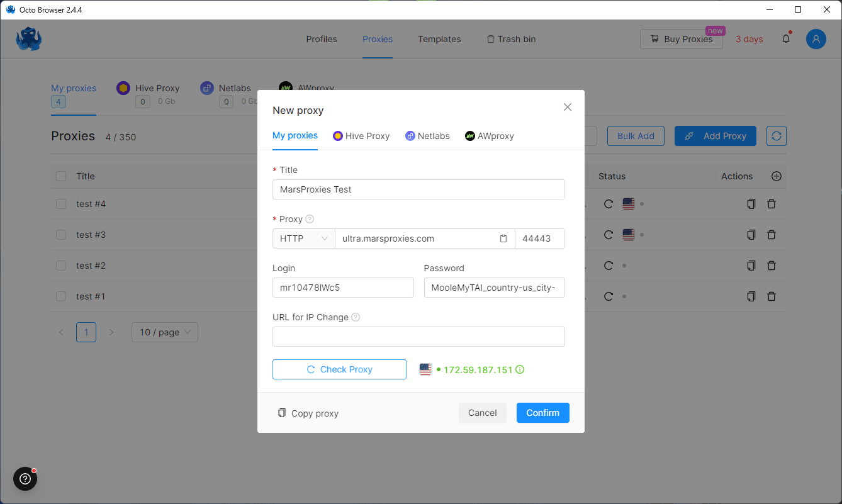The image size is (842, 504).
Task: Click the Buy Proxies button
Action: coord(682,39)
